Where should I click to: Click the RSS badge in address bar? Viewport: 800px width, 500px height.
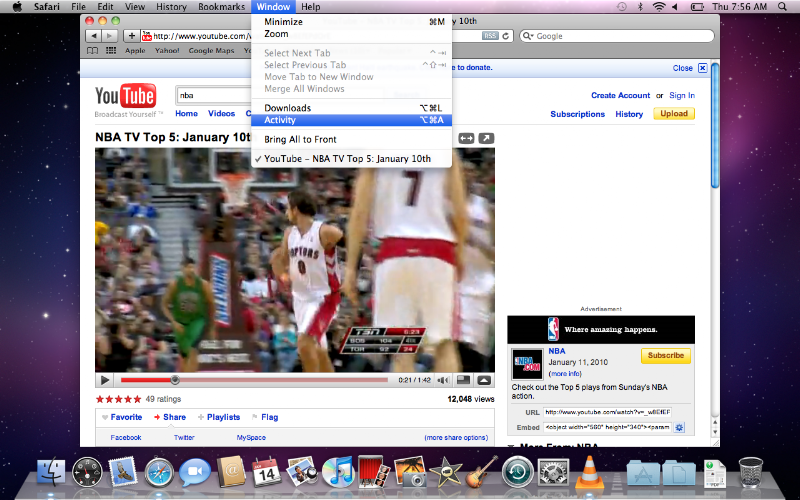(490, 36)
